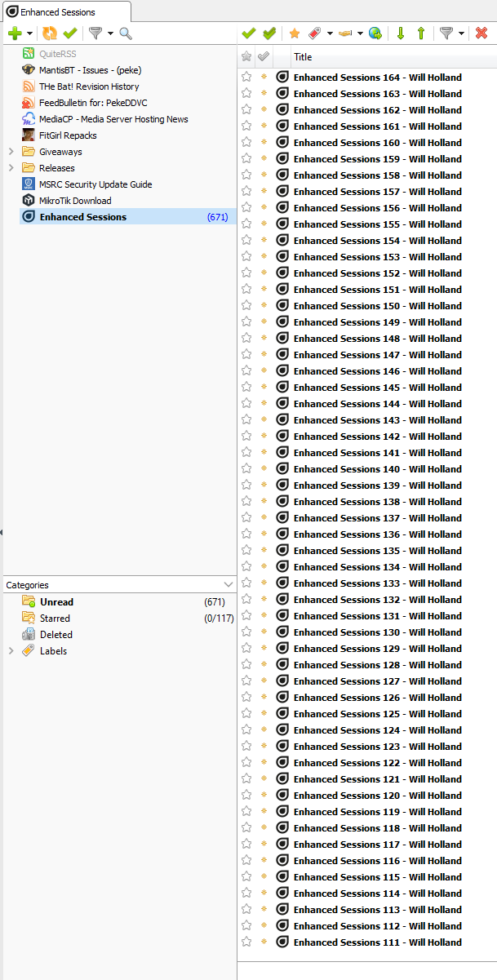Go to previous unread news green up arrow

click(x=421, y=33)
